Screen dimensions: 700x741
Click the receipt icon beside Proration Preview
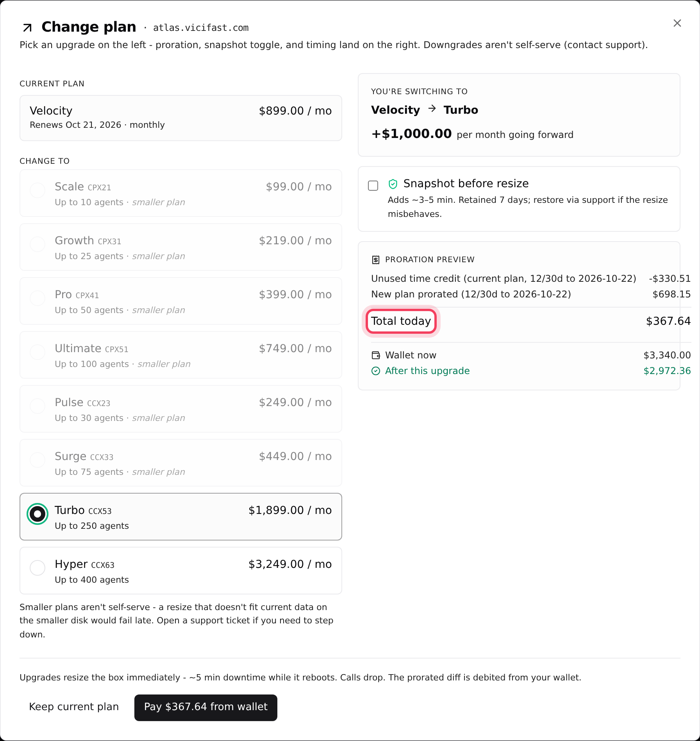[x=376, y=260]
